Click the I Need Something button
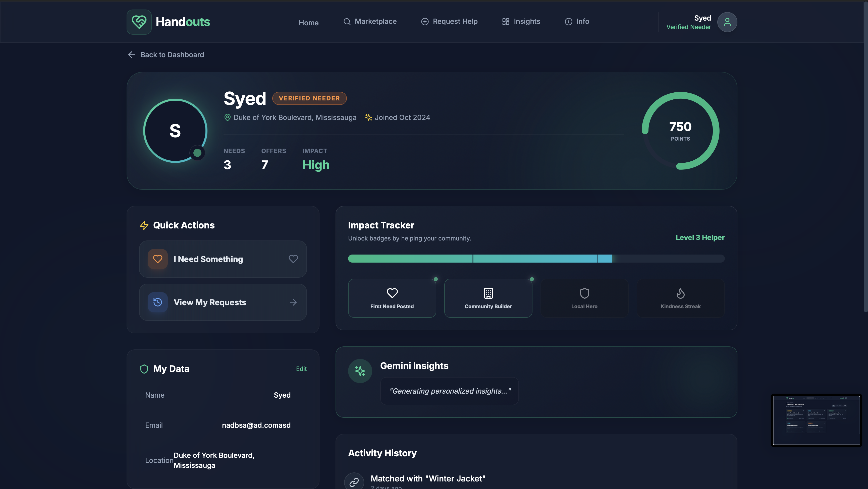 coord(222,259)
